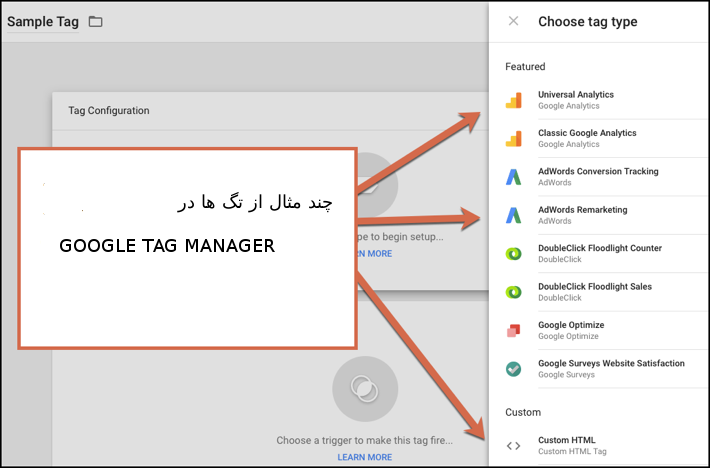Click the Google Optimize icon
This screenshot has height=468, width=710.
coord(513,330)
